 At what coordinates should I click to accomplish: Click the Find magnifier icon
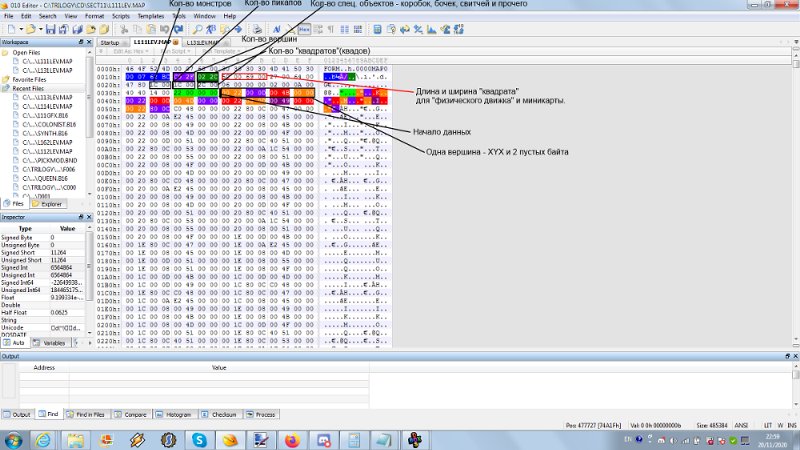[x=197, y=30]
